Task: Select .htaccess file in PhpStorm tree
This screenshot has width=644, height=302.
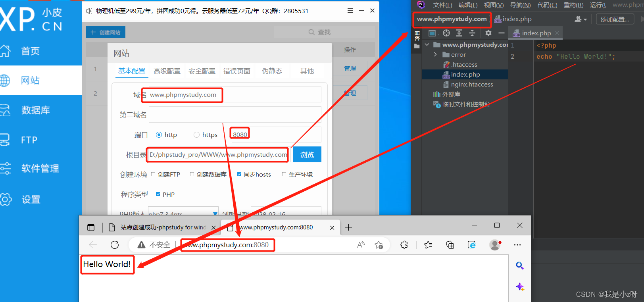Action: click(x=464, y=65)
